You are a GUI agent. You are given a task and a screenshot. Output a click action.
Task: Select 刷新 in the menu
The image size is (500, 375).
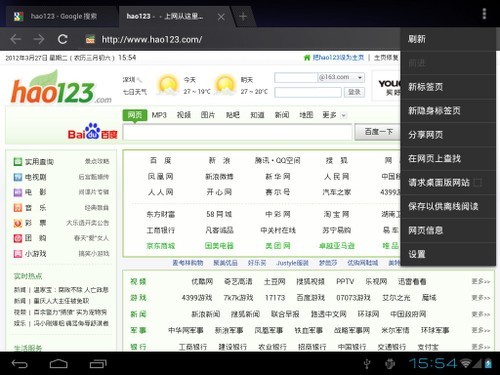point(448,39)
